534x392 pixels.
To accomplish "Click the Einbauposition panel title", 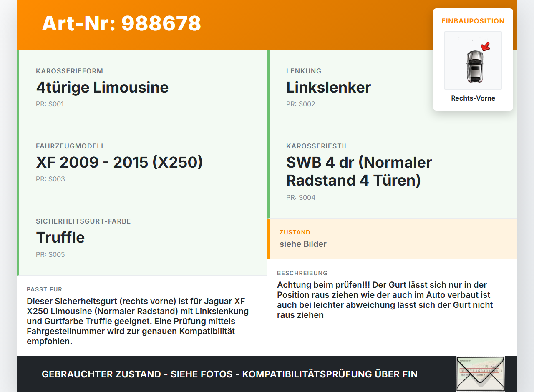I will [x=473, y=20].
